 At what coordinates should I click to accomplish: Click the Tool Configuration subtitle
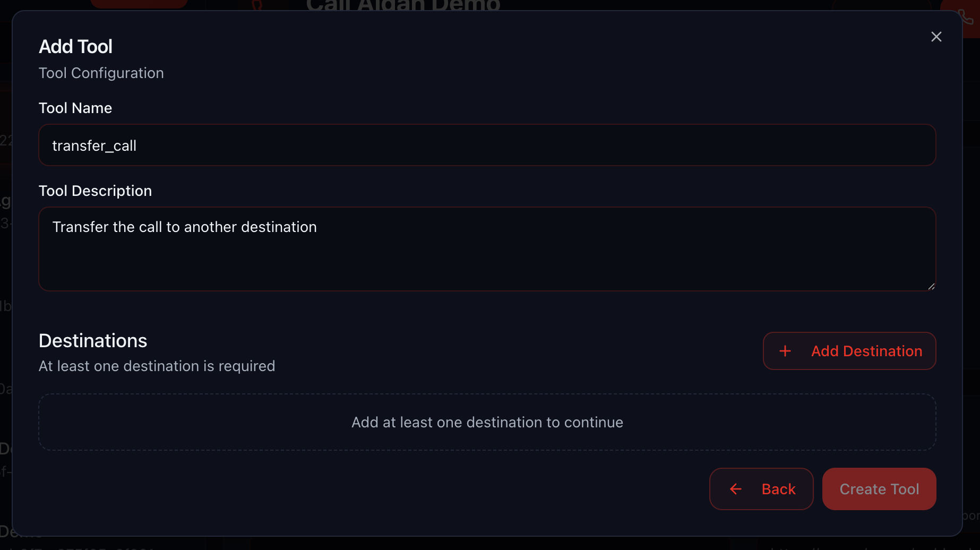point(101,73)
